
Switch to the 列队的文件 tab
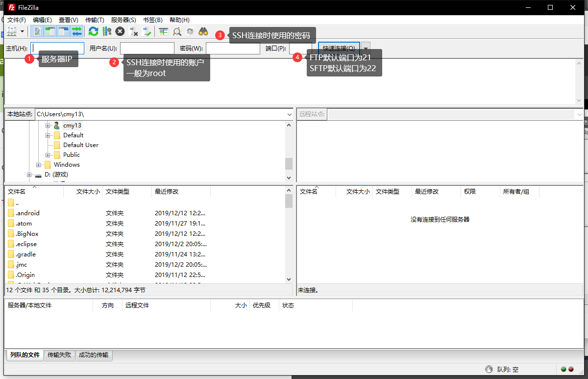(x=24, y=355)
